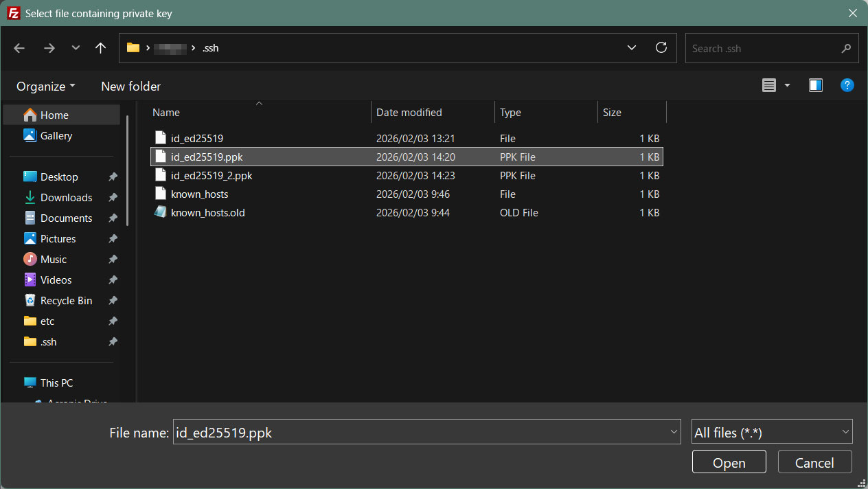Screen dimensions: 868x489
Task: Open the view options dropdown arrow
Action: click(x=787, y=85)
